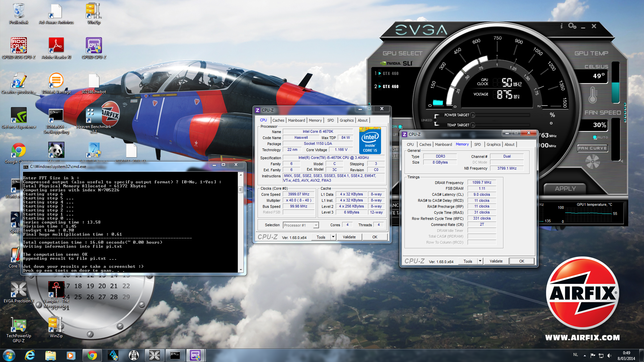
Task: Open the EVGA info icon
Action: (561, 26)
